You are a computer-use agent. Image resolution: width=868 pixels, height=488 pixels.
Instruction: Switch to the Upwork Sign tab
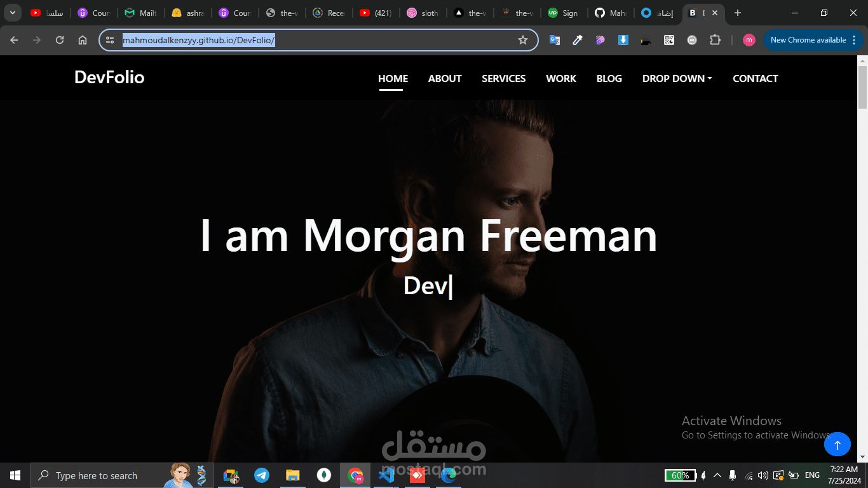[564, 13]
